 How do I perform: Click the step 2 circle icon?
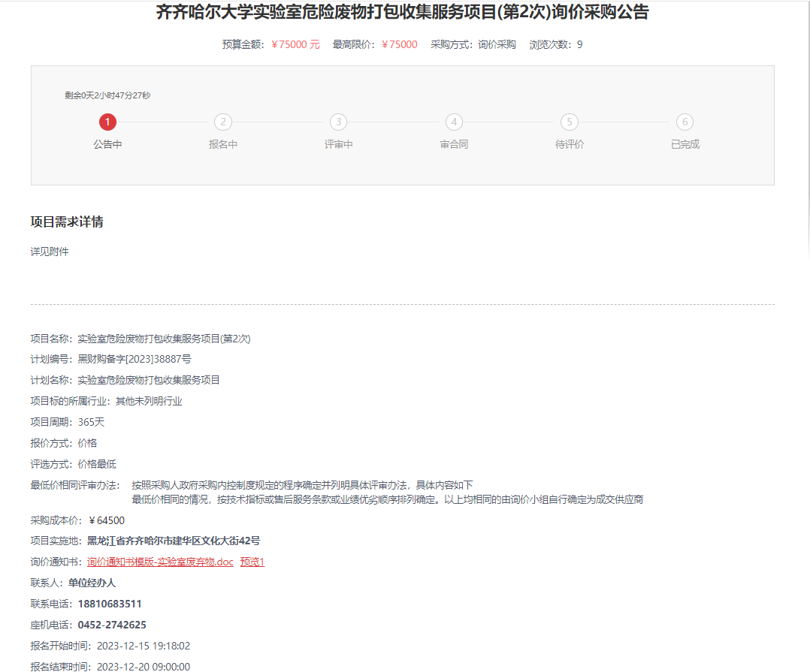[x=223, y=122]
